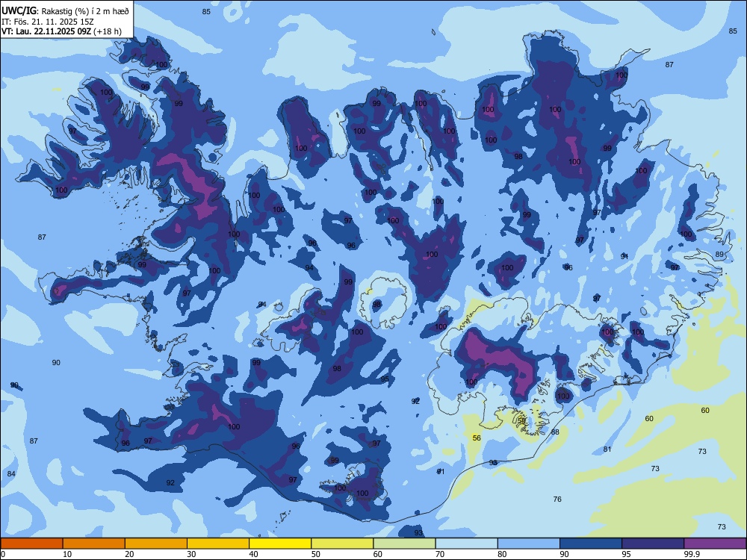The image size is (747, 560).
Task: Click the amber 20–30 legend swatch
Action: [156, 544]
